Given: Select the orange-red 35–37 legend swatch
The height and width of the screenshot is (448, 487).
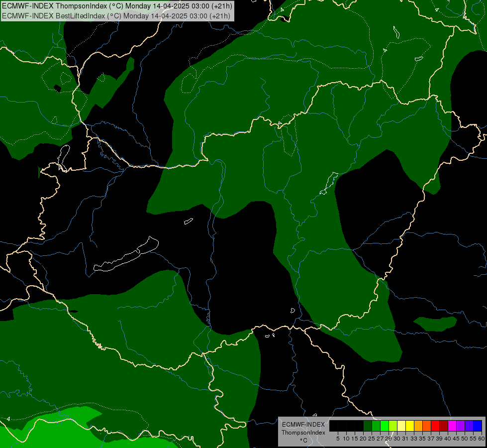Looking at the screenshot, I should click(427, 426).
